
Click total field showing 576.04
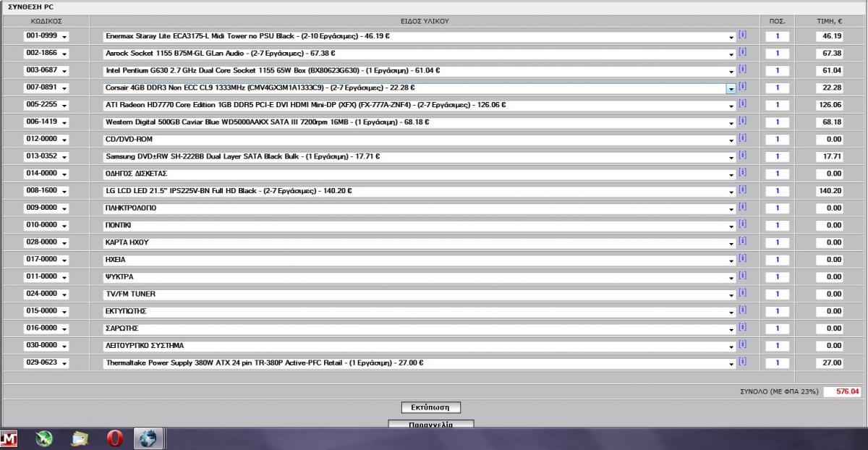[x=843, y=391]
